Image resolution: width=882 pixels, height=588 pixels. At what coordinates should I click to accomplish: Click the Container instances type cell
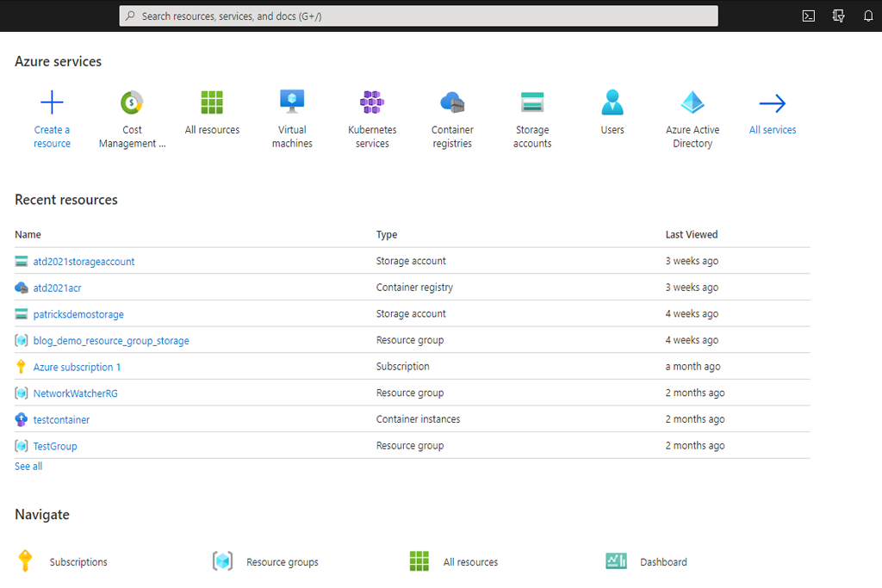(418, 418)
